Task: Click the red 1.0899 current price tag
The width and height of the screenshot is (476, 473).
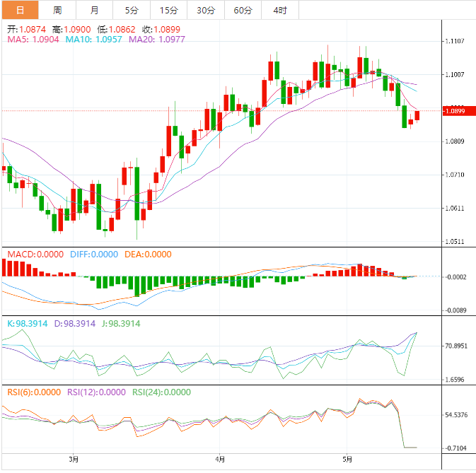Action: coord(458,111)
